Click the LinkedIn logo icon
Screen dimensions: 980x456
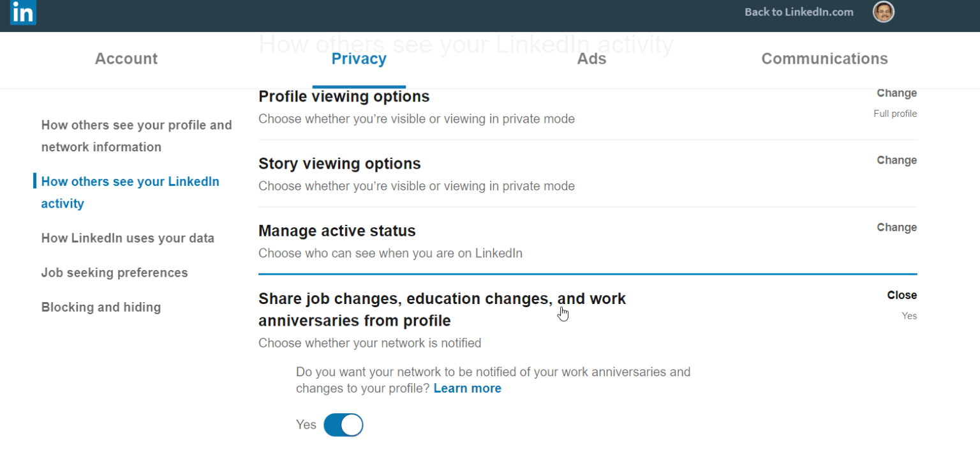coord(23,12)
